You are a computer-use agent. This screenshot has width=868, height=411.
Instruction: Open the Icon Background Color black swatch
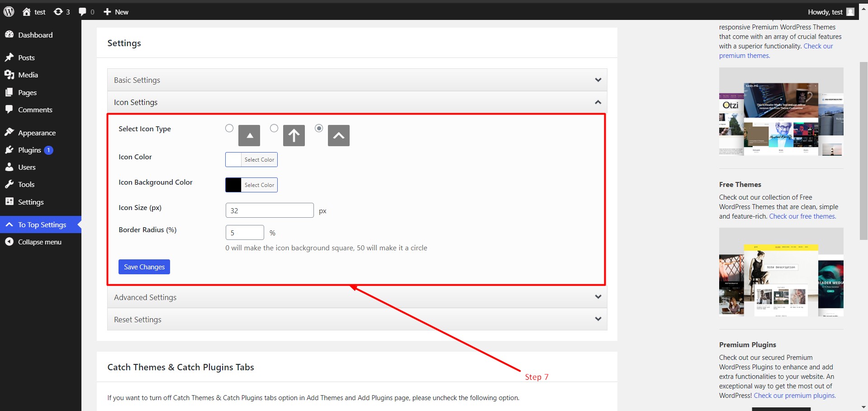coord(233,185)
